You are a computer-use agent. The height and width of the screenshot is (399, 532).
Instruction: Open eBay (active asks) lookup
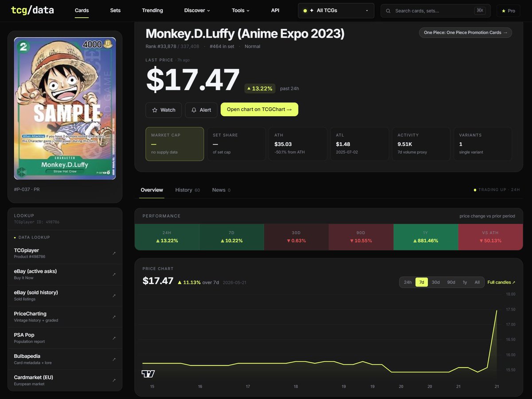65,274
